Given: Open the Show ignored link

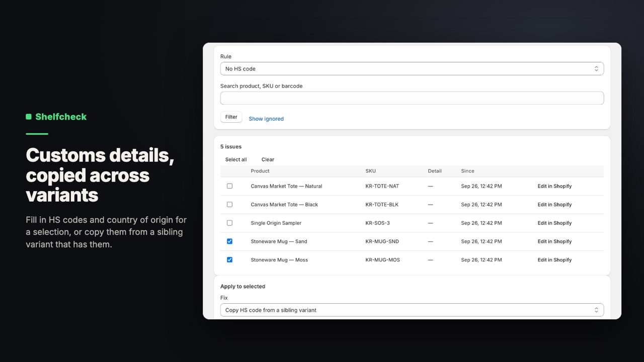Looking at the screenshot, I should [266, 119].
